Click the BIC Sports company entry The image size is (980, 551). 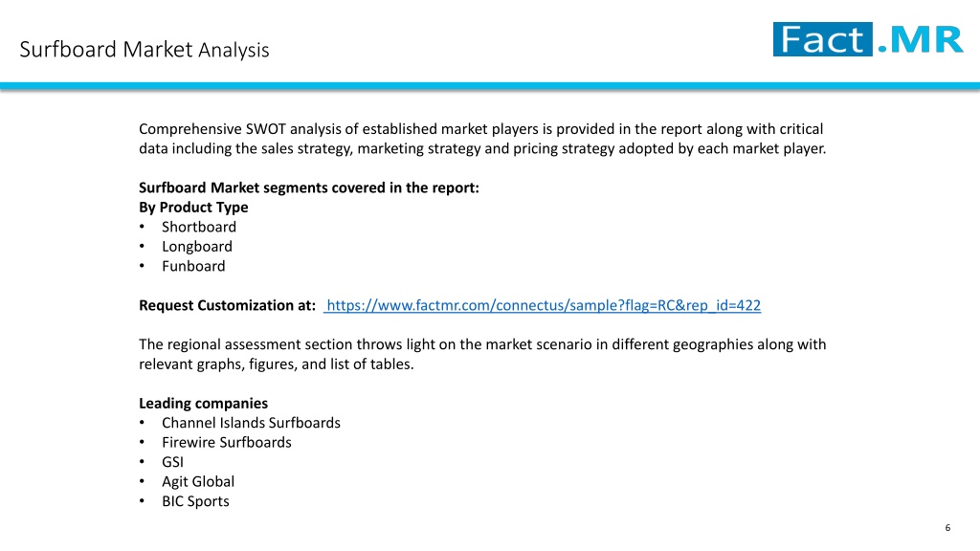click(195, 501)
